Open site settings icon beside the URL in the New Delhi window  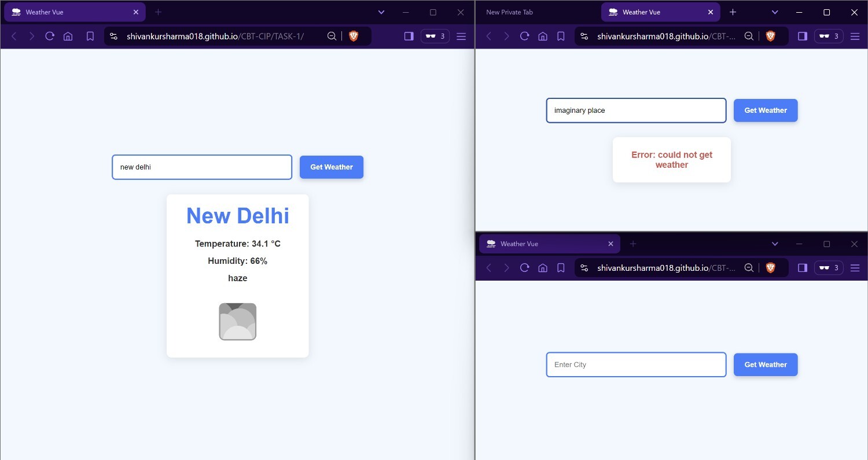pos(113,36)
